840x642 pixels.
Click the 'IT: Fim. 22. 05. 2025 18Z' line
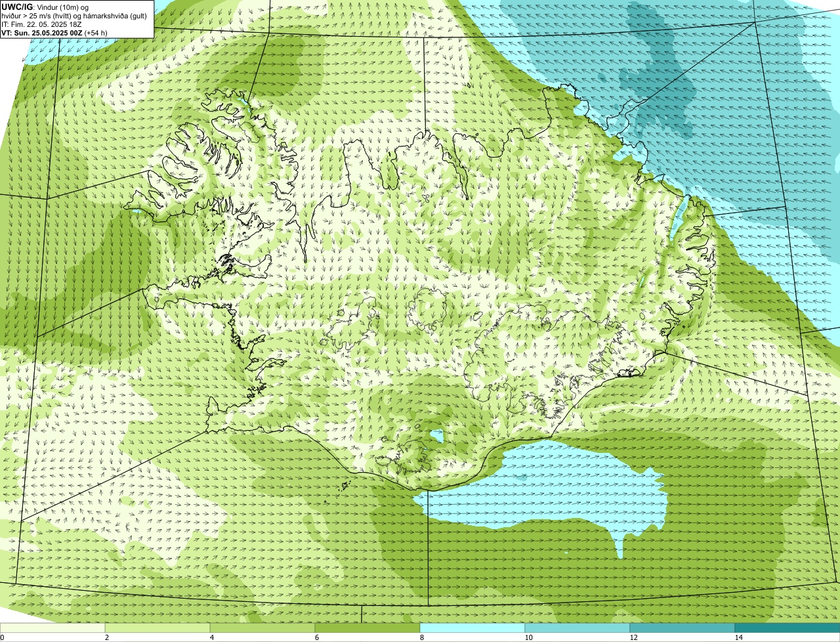click(x=41, y=24)
